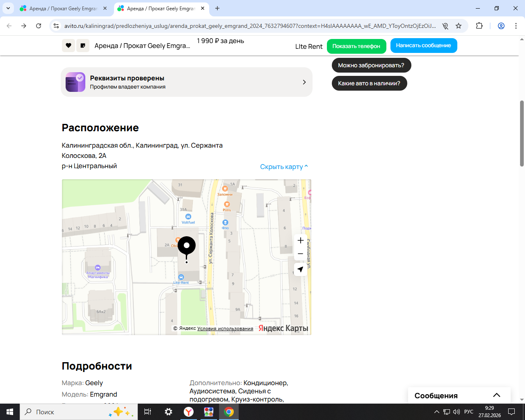Image resolution: width=525 pixels, height=420 pixels.
Task: Click the location tracking blocked icon
Action: tap(445, 26)
